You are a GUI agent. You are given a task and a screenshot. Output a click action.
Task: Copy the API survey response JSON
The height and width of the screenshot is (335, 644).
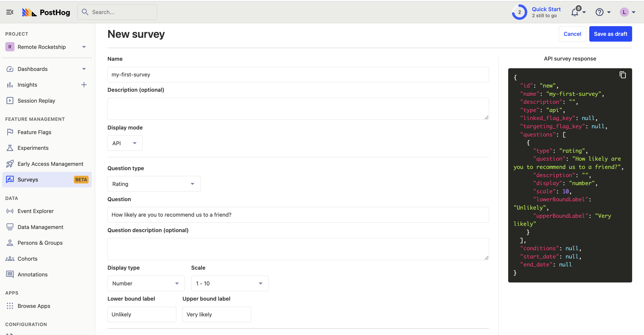coord(622,75)
